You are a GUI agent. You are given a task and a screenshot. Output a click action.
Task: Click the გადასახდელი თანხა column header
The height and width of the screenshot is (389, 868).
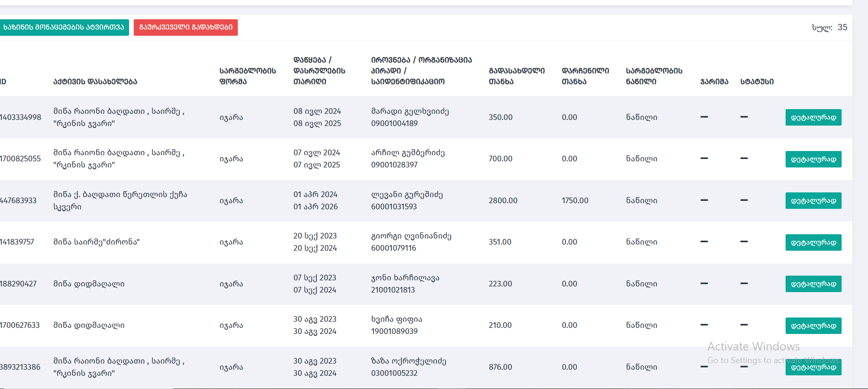pos(516,76)
